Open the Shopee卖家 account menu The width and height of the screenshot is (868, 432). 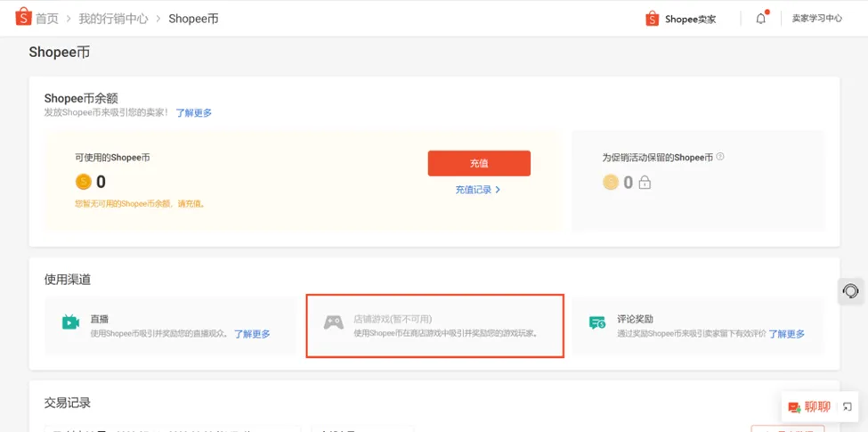pos(690,20)
